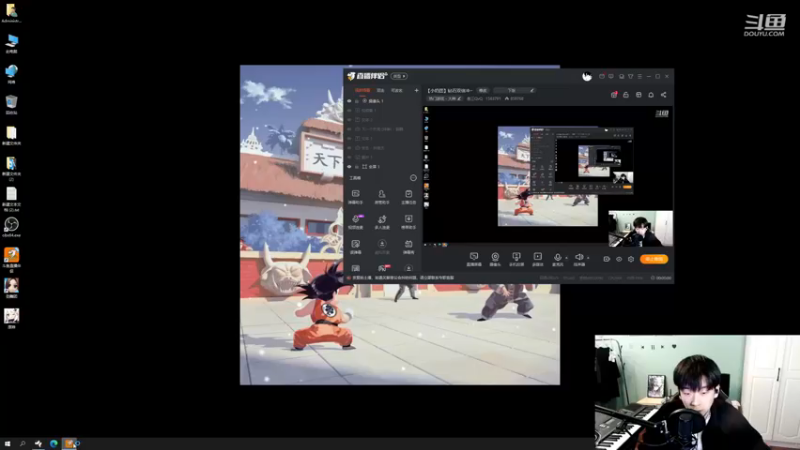This screenshot has height=450, width=800.
Task: Click the square layout icon left of bell
Action: pyautogui.click(x=639, y=95)
